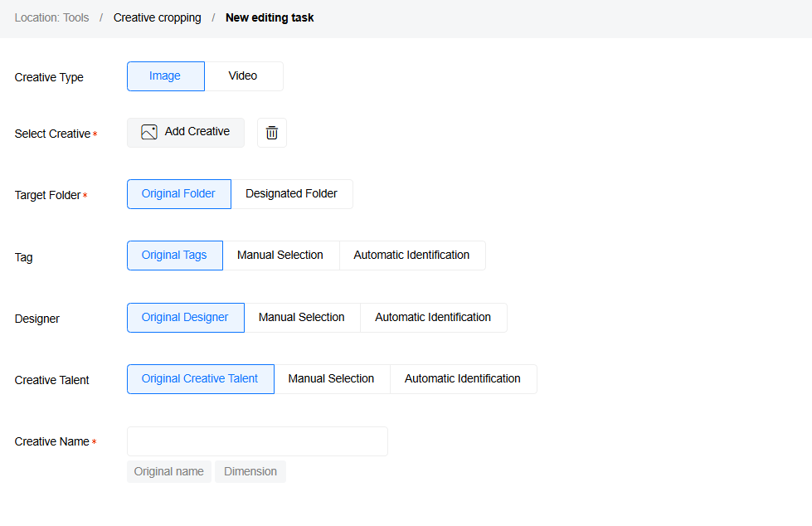Viewport: 812px width, 526px height.
Task: Choose Designated Folder as target folder
Action: click(x=292, y=194)
